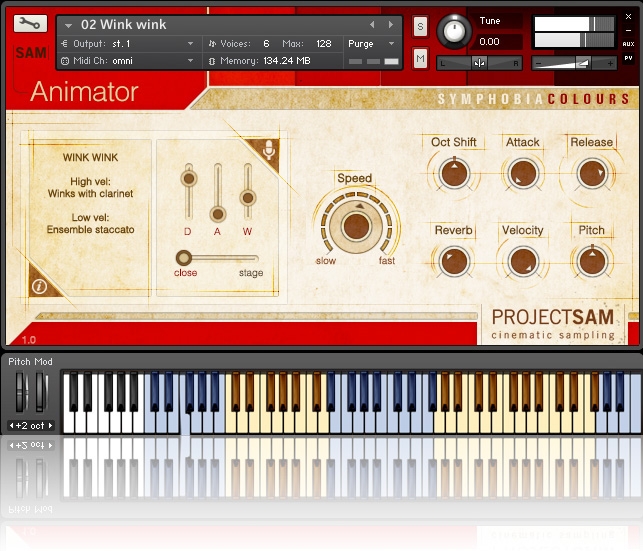Click the pan center icon
This screenshot has width=643, height=551.
[x=479, y=63]
